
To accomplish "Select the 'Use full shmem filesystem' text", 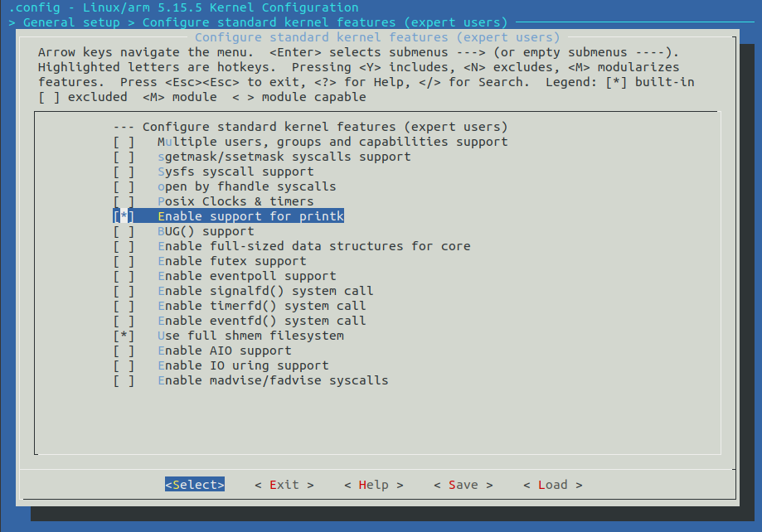I will [x=250, y=336].
